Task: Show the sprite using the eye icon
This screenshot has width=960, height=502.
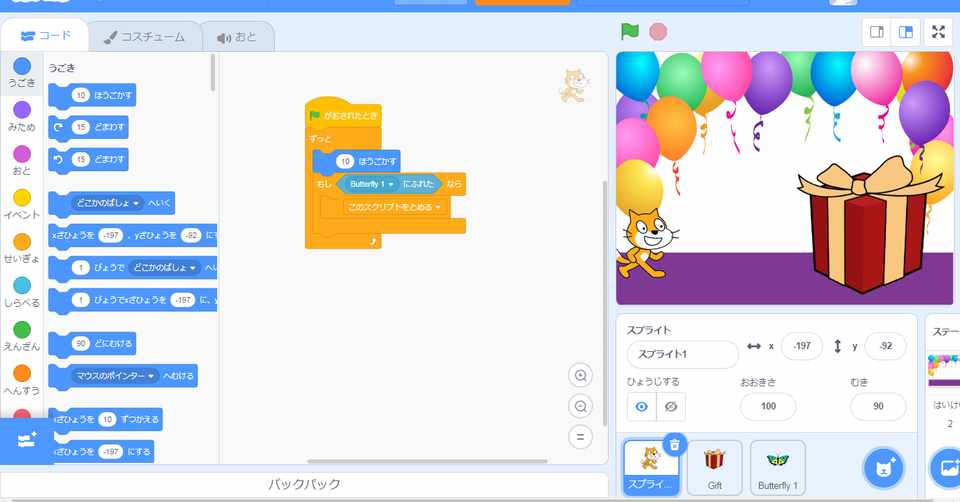Action: 641,406
